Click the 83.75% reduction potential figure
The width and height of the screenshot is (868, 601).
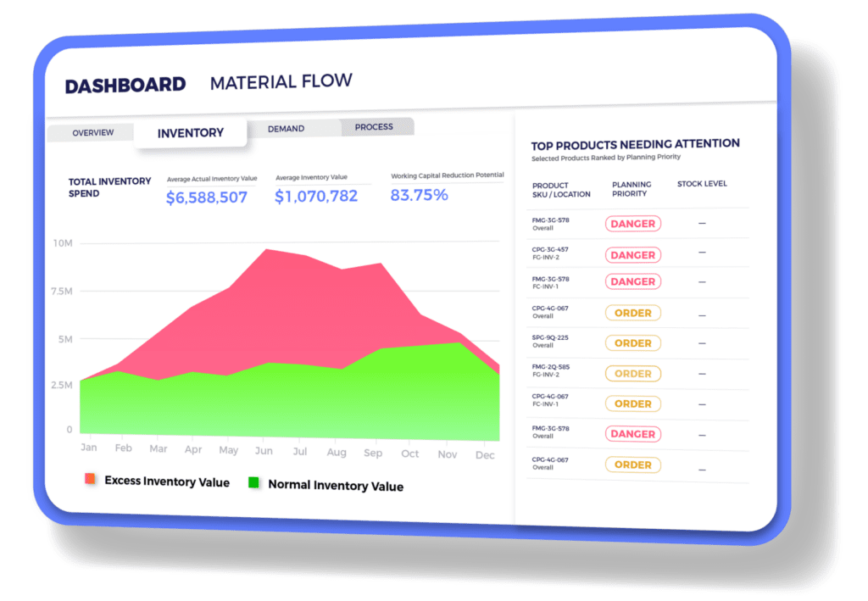click(x=419, y=195)
